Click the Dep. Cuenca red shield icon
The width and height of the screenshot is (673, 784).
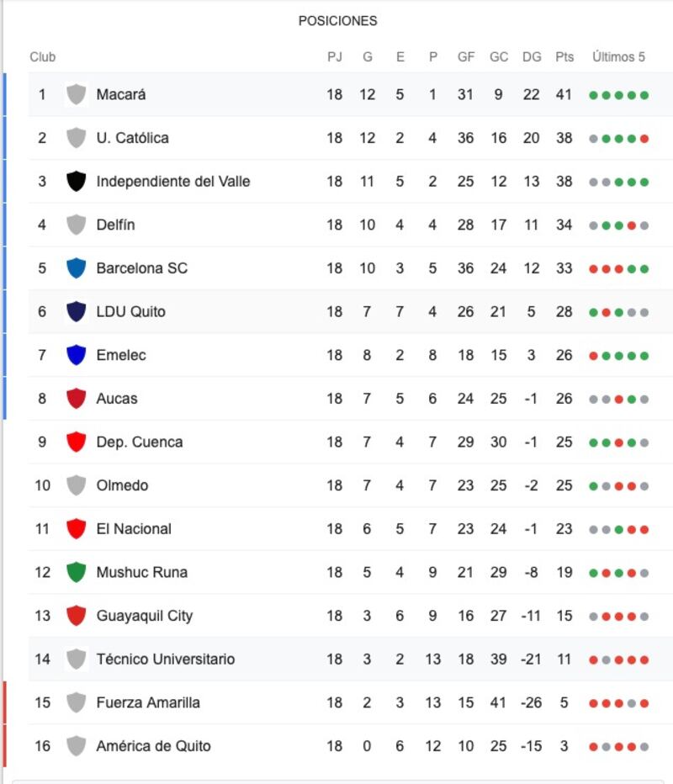76,442
